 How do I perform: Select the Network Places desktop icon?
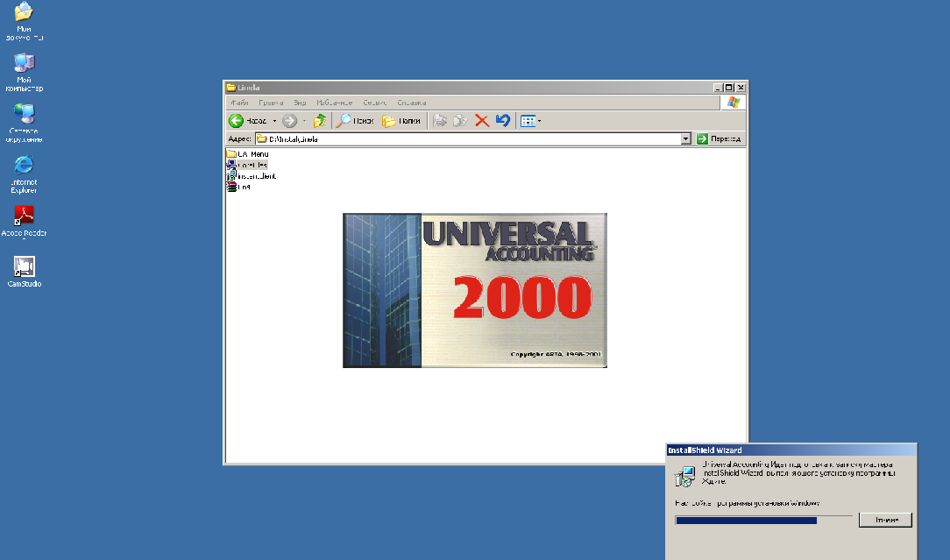pos(25,123)
